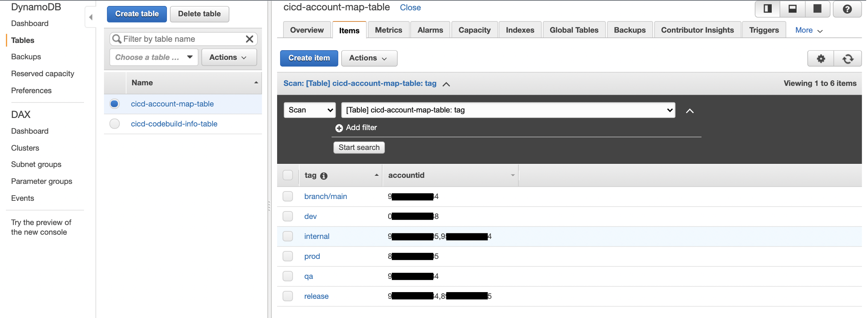
Task: Close the cicd-account-map-table detail pane
Action: 410,8
